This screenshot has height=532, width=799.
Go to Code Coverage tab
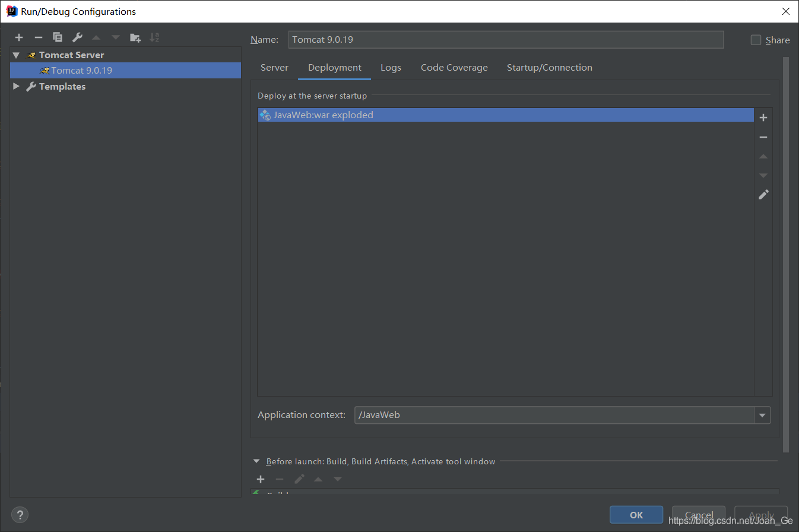click(x=454, y=68)
